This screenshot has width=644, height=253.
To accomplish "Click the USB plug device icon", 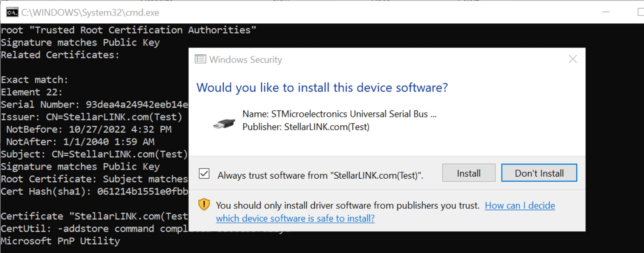I will (x=224, y=124).
